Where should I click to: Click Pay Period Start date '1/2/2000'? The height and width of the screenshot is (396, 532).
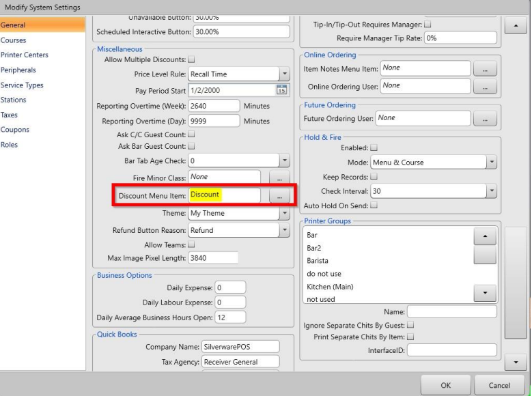point(206,90)
